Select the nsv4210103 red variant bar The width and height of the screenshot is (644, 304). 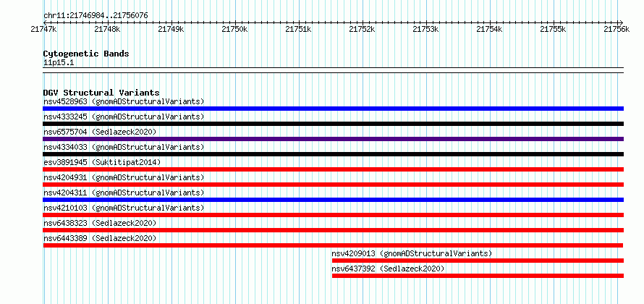(333, 215)
